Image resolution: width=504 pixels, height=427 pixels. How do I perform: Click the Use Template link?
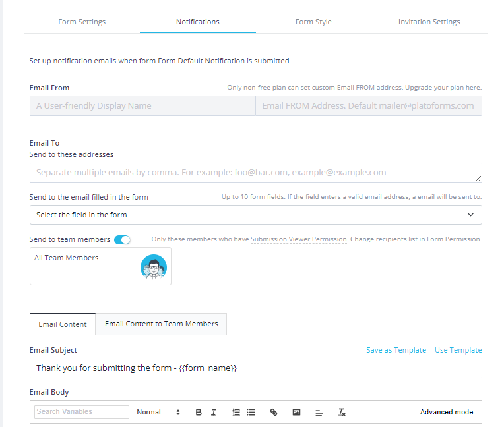coord(458,350)
